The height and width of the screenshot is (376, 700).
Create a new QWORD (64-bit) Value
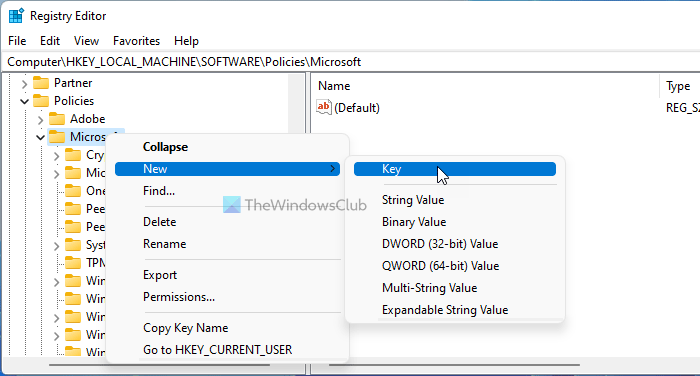tap(440, 266)
